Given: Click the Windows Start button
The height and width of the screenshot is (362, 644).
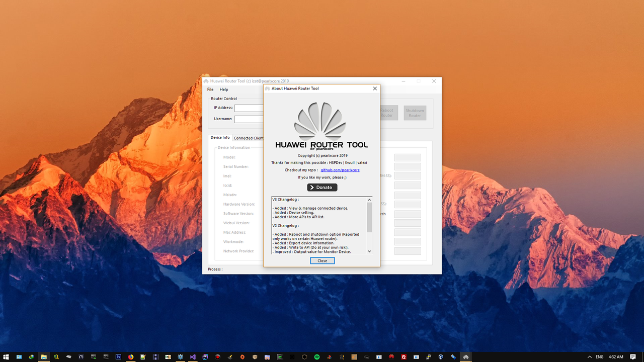Looking at the screenshot, I should 7,356.
